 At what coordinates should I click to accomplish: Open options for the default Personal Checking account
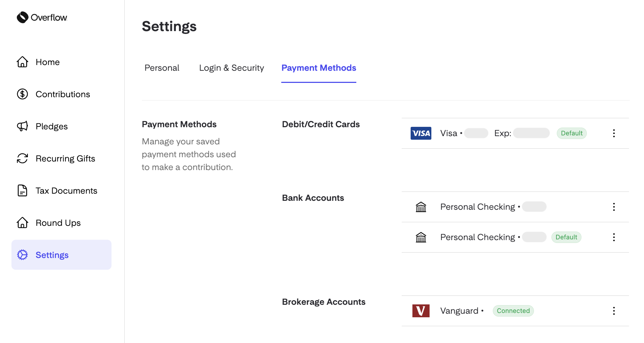[x=614, y=237]
